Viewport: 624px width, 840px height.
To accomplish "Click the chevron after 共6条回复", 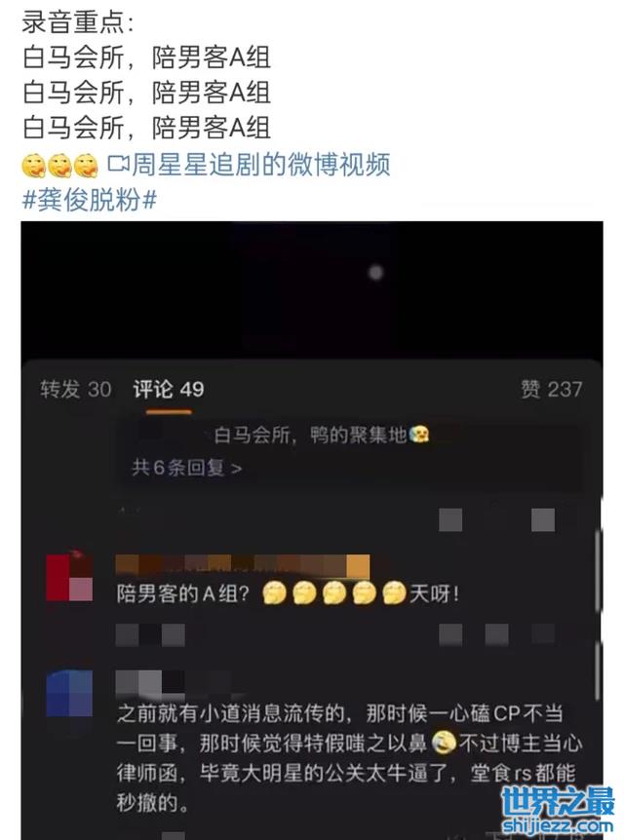I will 236,469.
